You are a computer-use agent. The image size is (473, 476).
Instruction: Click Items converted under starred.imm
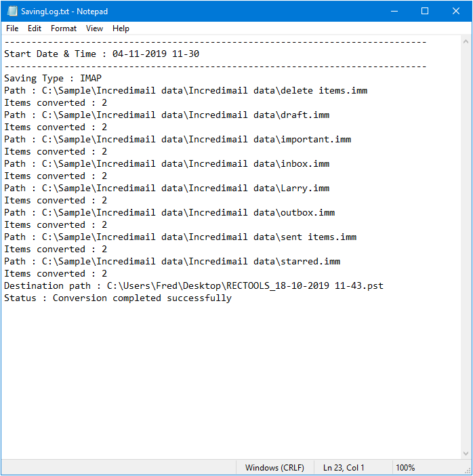pos(56,273)
